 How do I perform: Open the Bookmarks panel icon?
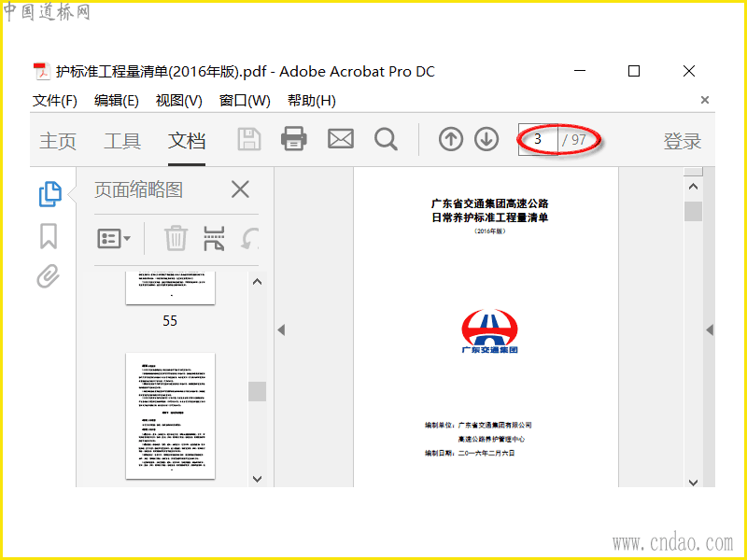pos(49,236)
